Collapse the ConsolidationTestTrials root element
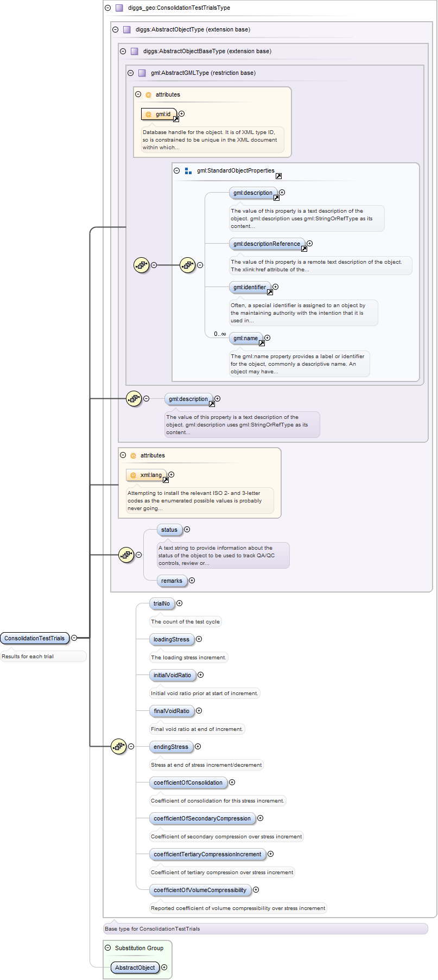Screen dimensions: 438x980 [x=74, y=638]
